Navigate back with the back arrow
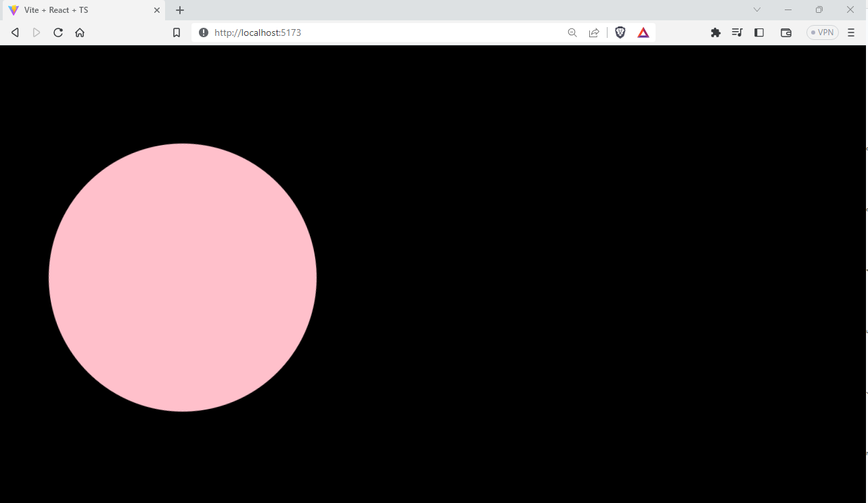Image resolution: width=868 pixels, height=503 pixels. click(x=15, y=32)
